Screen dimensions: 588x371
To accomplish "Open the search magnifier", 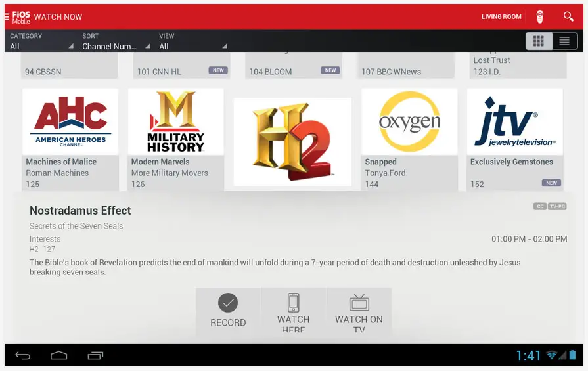I will 568,16.
